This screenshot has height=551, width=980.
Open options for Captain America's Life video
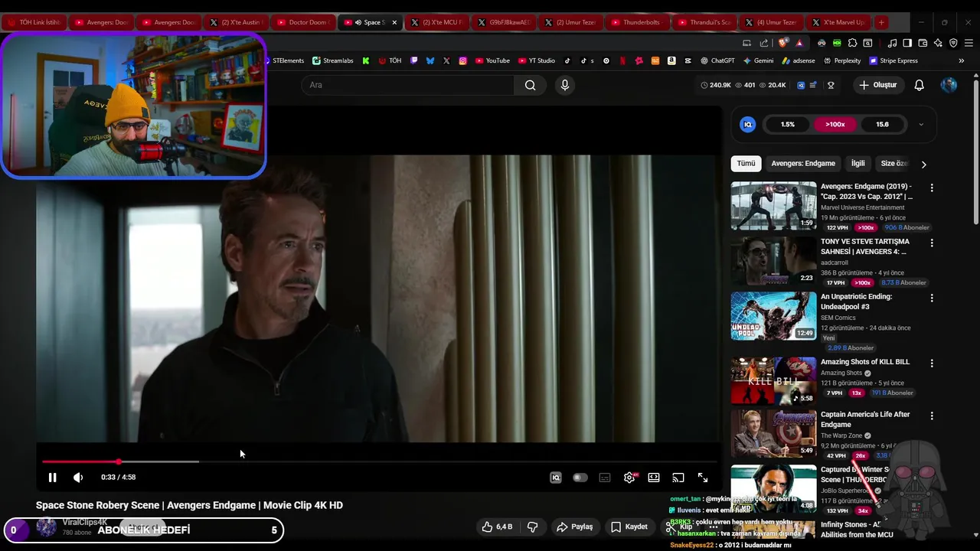[932, 416]
